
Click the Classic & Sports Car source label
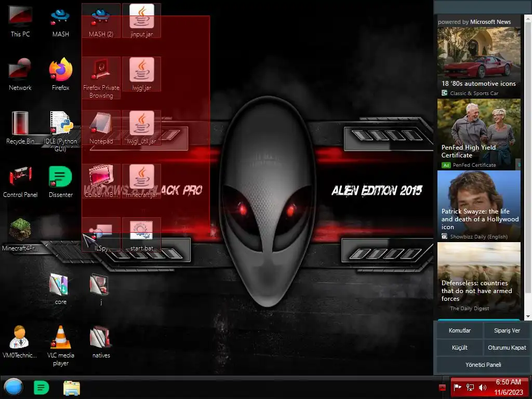click(x=474, y=94)
